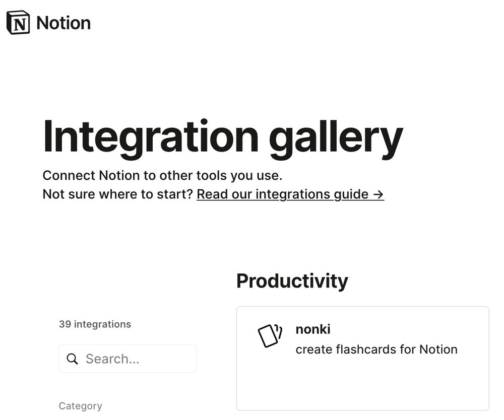
Task: Click empty space inside the nonki card
Action: tap(362, 385)
